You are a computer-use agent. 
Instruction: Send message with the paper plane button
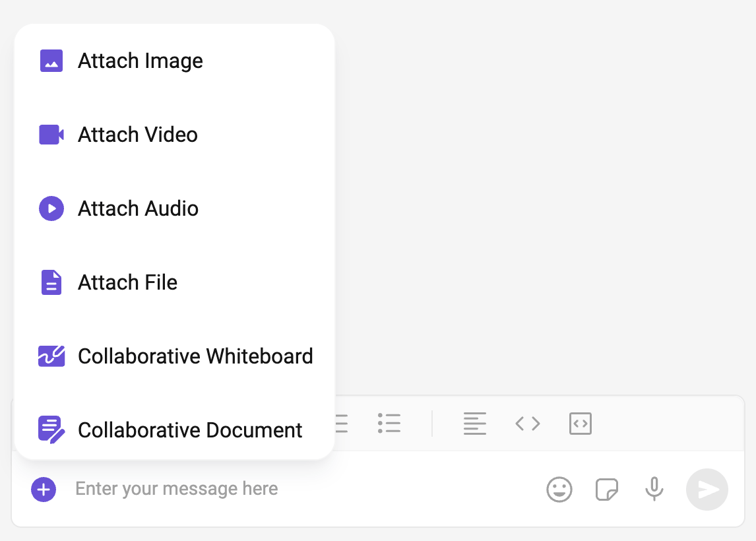tap(707, 490)
